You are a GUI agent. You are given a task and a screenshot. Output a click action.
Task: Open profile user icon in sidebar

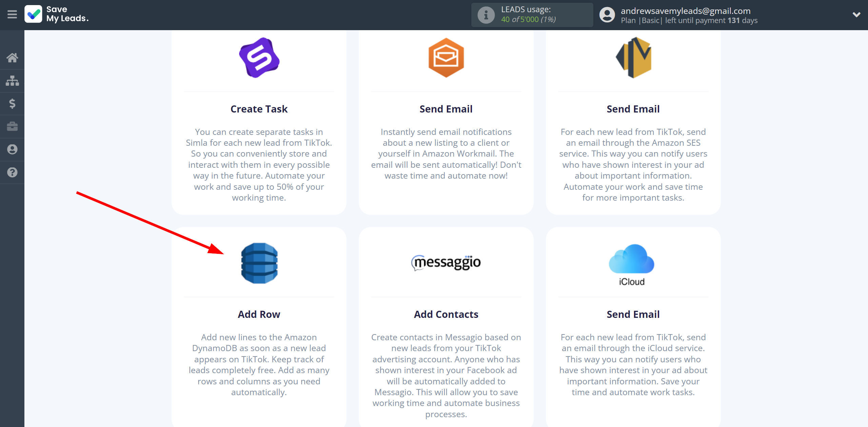(x=12, y=149)
